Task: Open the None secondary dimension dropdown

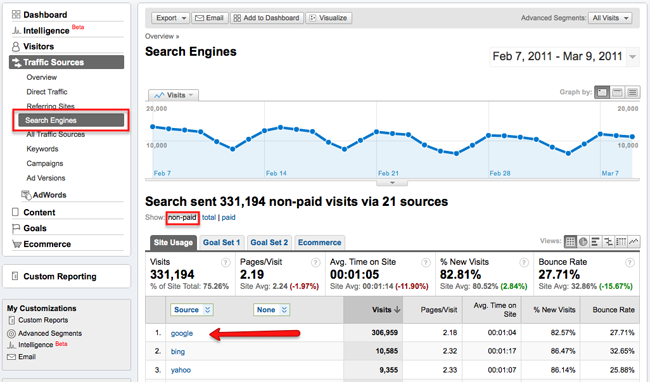Action: pyautogui.click(x=272, y=309)
